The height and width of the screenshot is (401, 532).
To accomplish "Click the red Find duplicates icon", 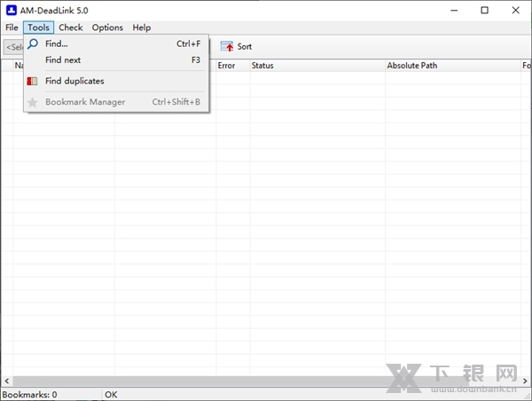I will tap(33, 82).
